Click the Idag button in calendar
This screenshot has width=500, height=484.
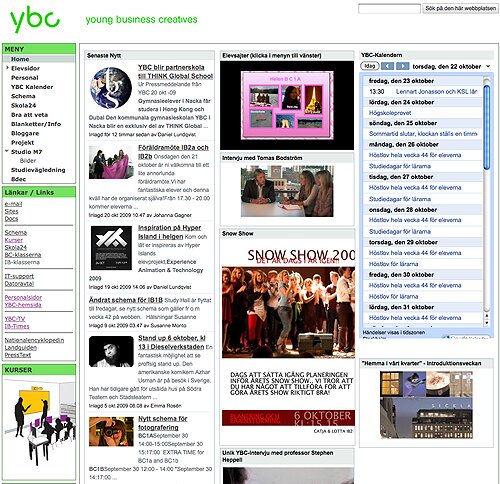click(x=370, y=66)
